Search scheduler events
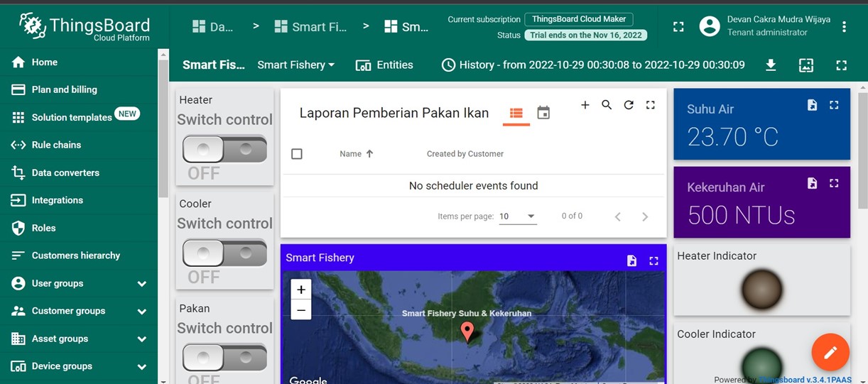Screen dimensions: 868x384 (x=607, y=105)
